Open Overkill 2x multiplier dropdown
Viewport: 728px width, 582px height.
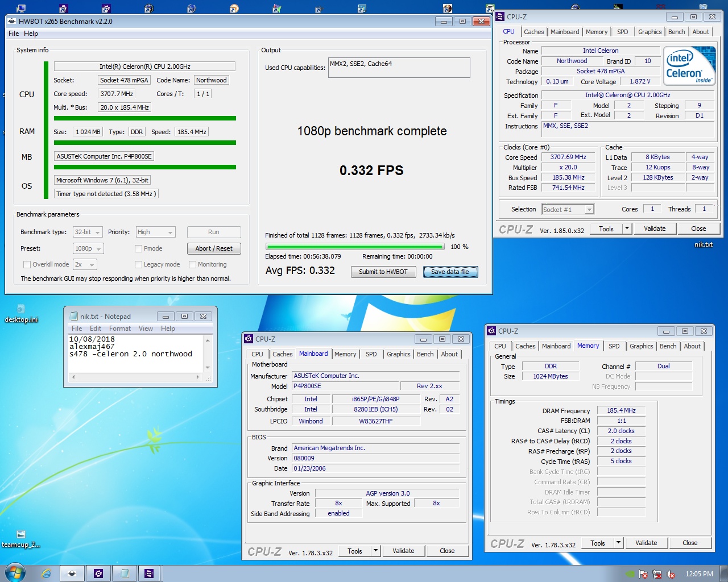click(85, 264)
